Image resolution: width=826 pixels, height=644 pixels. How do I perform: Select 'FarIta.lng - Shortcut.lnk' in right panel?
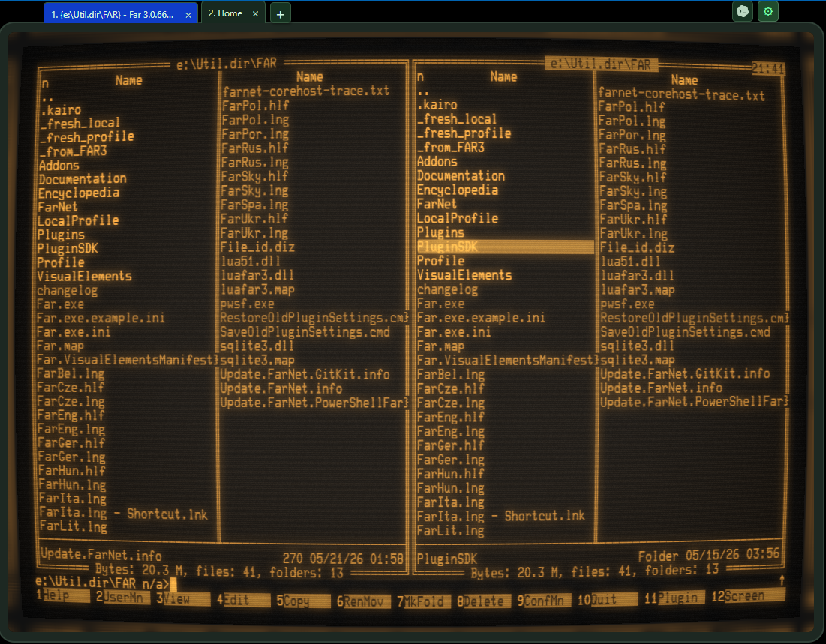coord(501,516)
